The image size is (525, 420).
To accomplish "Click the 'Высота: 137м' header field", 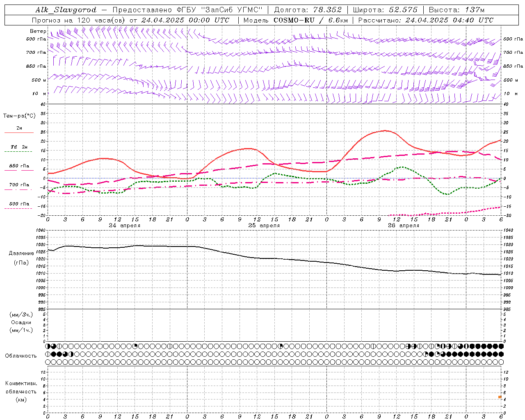I will (x=457, y=10).
